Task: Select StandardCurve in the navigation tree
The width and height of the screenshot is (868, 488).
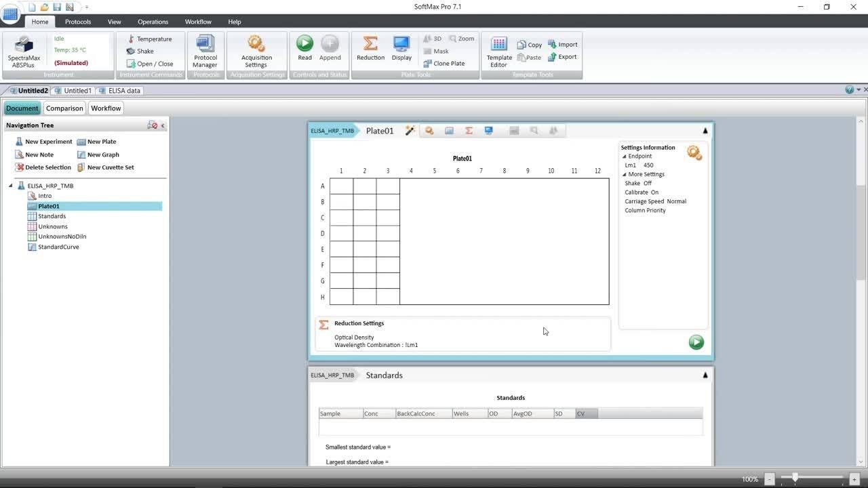Action: pyautogui.click(x=58, y=247)
